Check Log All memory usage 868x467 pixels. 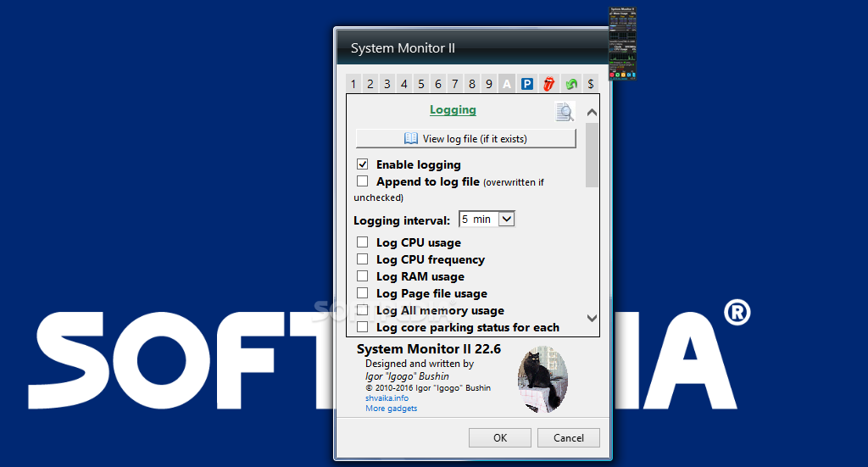[x=363, y=310]
